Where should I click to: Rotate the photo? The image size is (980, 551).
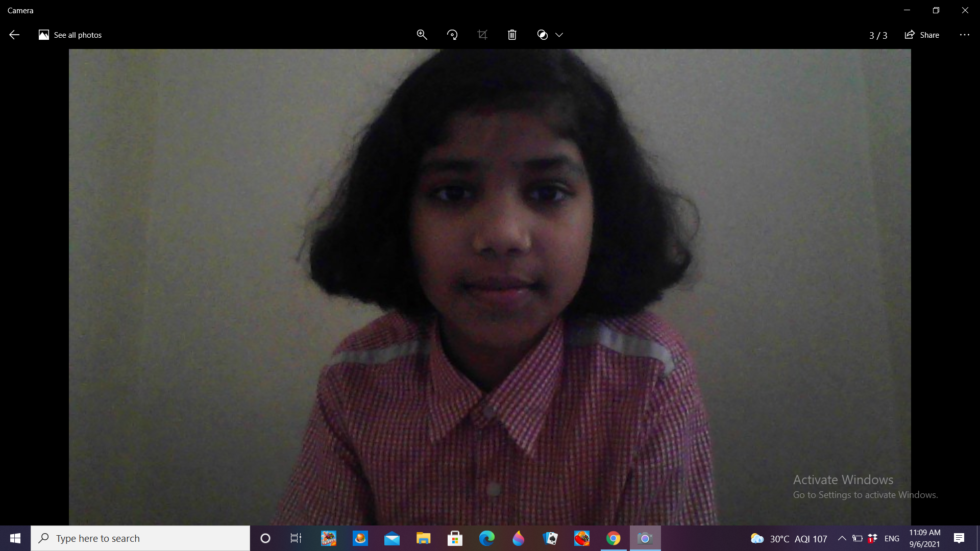[452, 35]
